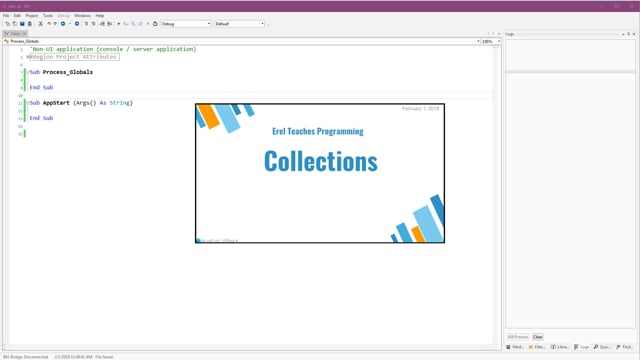Viewport: 640px width, 360px height.
Task: Click the Non-UI application comment line
Action: 113,49
